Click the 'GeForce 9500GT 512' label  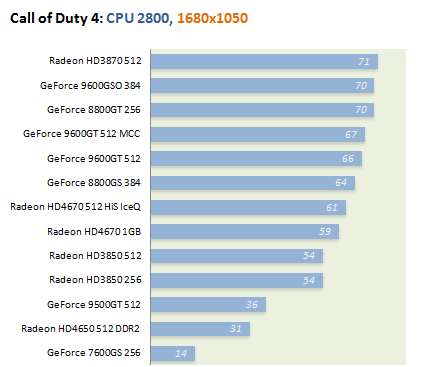coord(94,305)
